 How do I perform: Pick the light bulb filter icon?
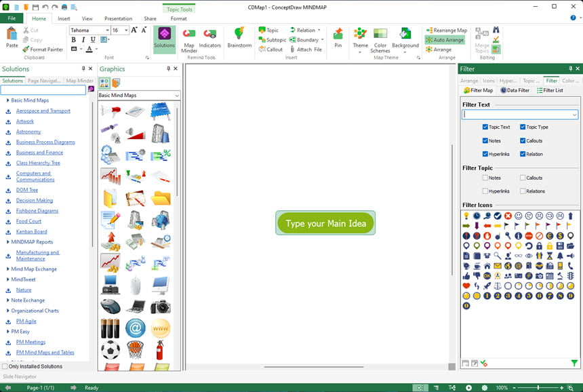tap(466, 216)
